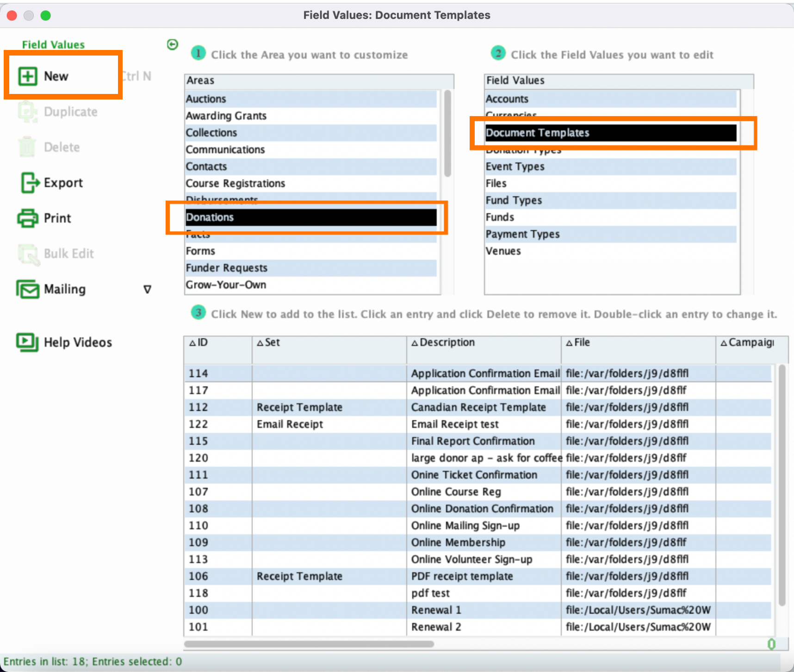Select pdf test entry row 118

478,593
